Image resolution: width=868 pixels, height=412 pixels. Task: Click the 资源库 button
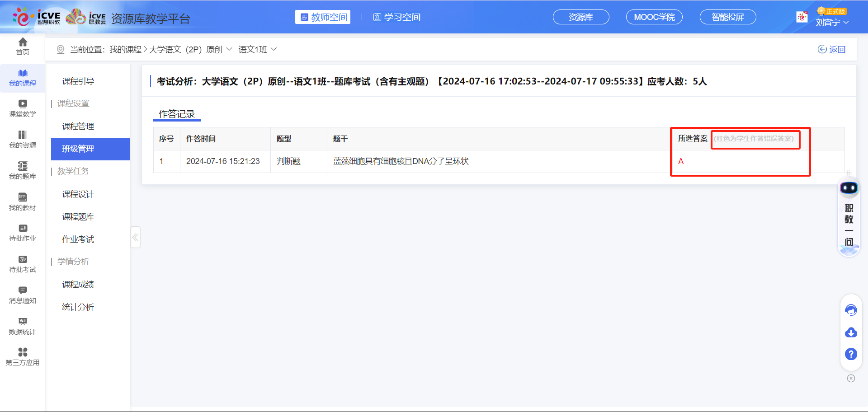[581, 17]
